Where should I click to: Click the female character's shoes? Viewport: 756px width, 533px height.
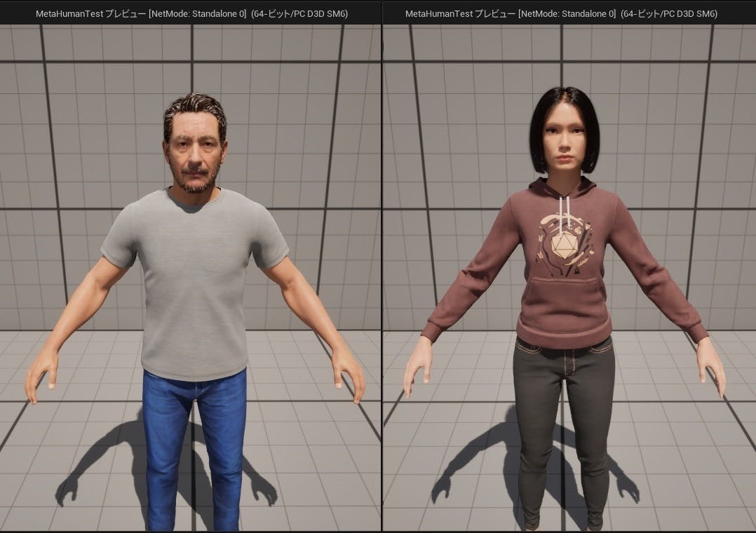click(x=533, y=522)
